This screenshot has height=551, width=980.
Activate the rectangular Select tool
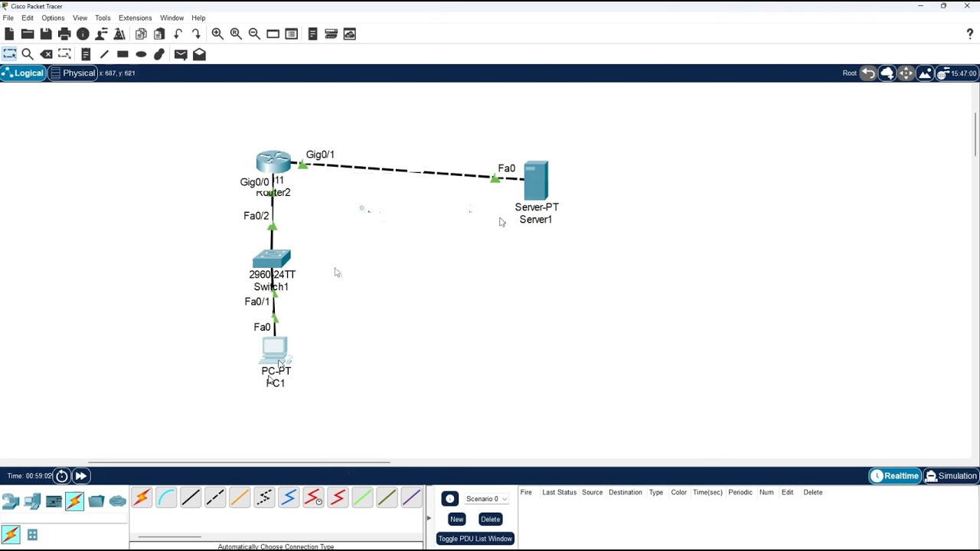(x=9, y=54)
